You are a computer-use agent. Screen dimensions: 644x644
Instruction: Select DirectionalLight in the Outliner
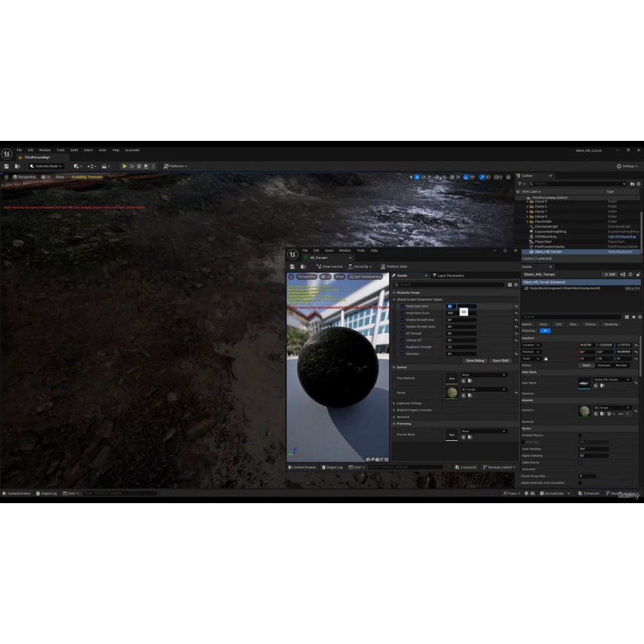click(x=546, y=226)
